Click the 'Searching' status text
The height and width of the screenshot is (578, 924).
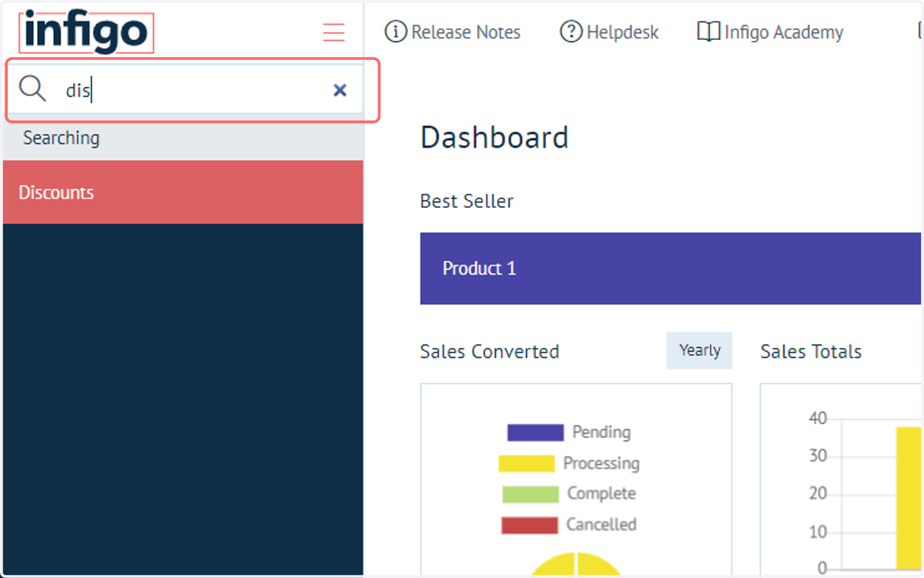(61, 138)
